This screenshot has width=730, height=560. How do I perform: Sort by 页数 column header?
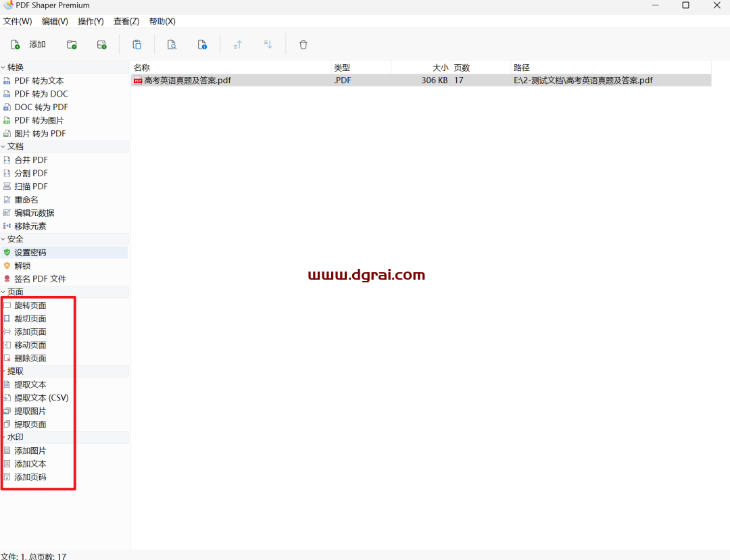(x=481, y=68)
